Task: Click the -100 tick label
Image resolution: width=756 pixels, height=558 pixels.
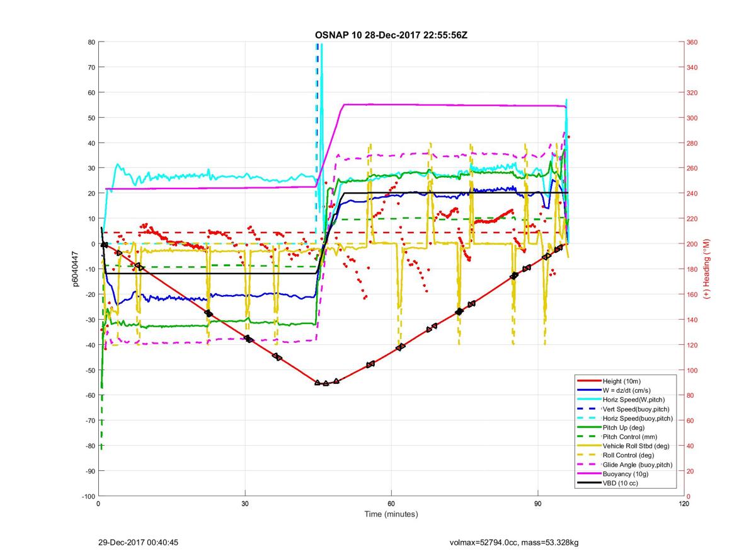Action: point(88,496)
